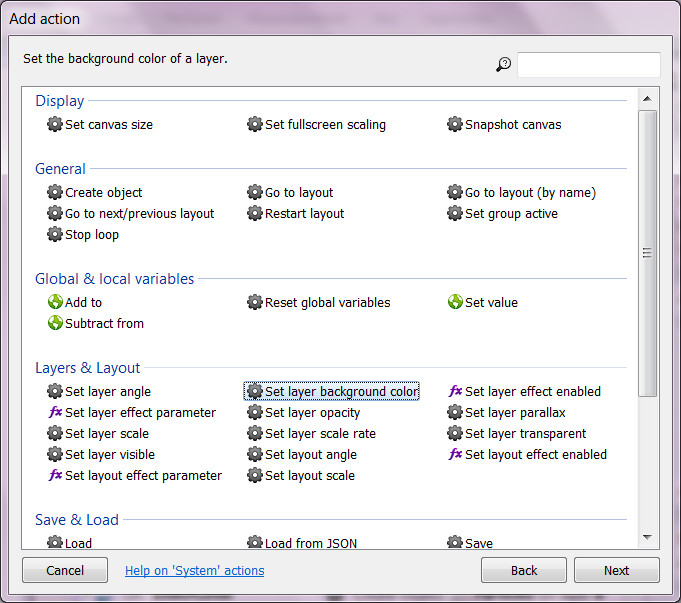This screenshot has width=681, height=603.
Task: Click the fx icon for Set layer effect enabled
Action: point(455,392)
